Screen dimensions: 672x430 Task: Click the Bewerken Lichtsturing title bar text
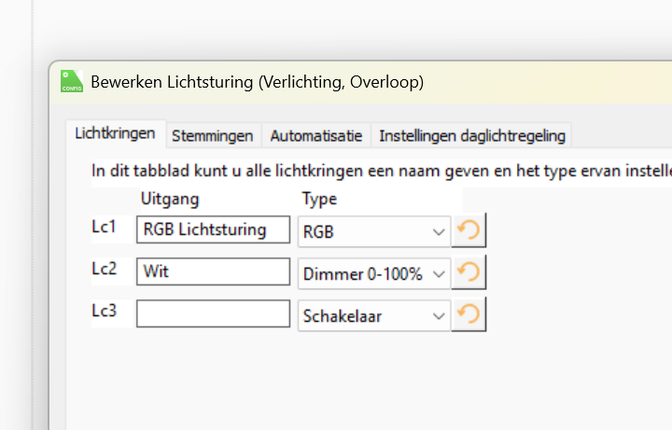[257, 82]
